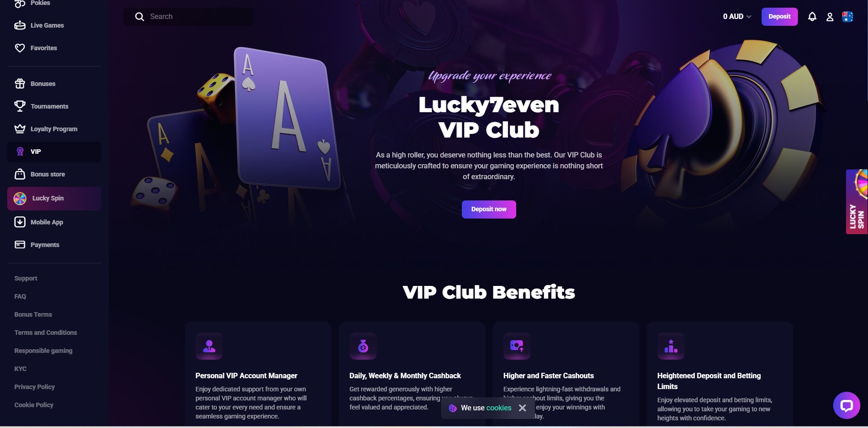
Task: Open the cookies policy link in banner
Action: point(499,408)
